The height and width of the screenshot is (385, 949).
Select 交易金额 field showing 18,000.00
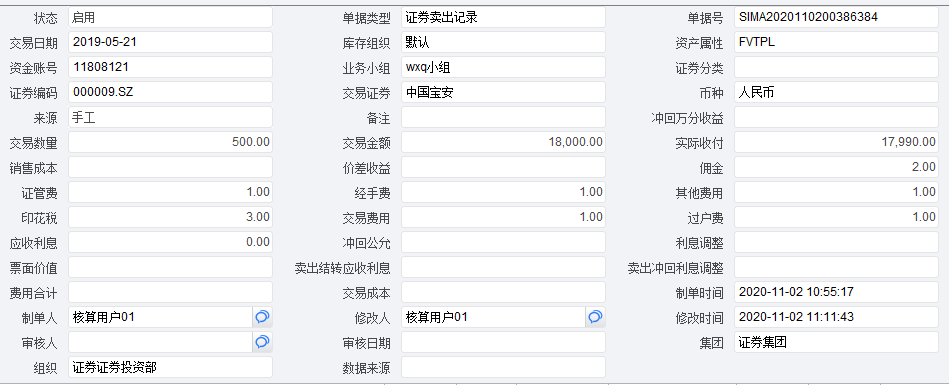[x=503, y=142]
